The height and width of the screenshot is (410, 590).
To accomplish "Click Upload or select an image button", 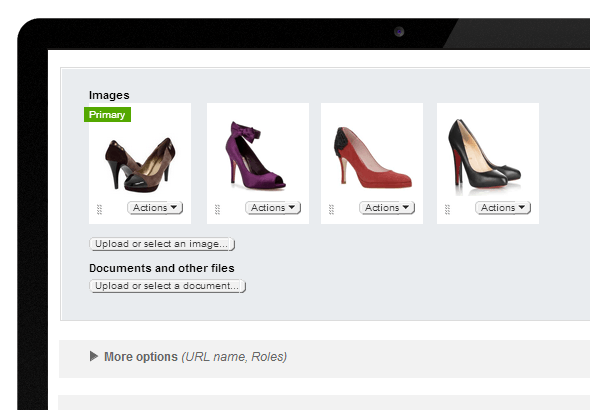I will tap(162, 244).
